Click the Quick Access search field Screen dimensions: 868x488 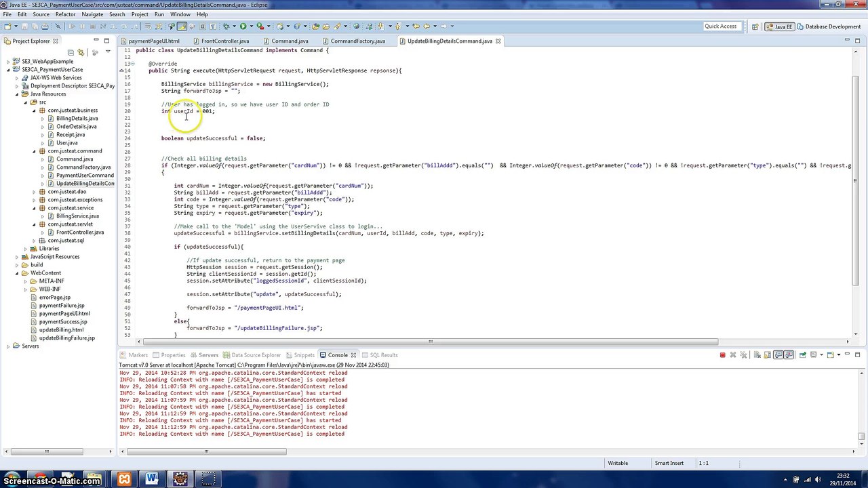[x=721, y=26]
